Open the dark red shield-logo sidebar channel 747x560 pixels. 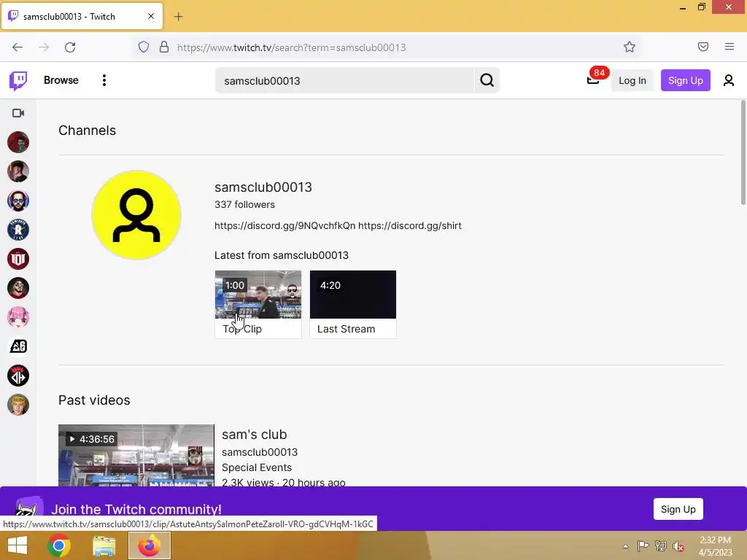tap(18, 259)
